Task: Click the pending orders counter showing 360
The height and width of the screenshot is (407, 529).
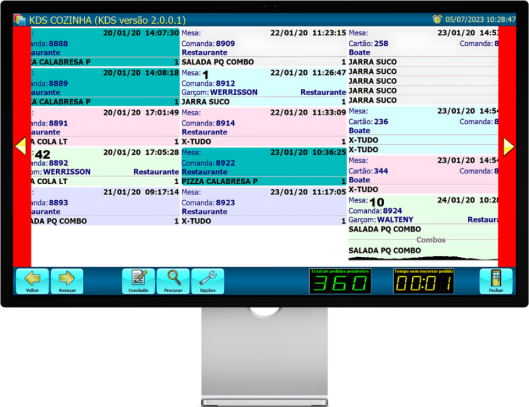Action: point(340,281)
